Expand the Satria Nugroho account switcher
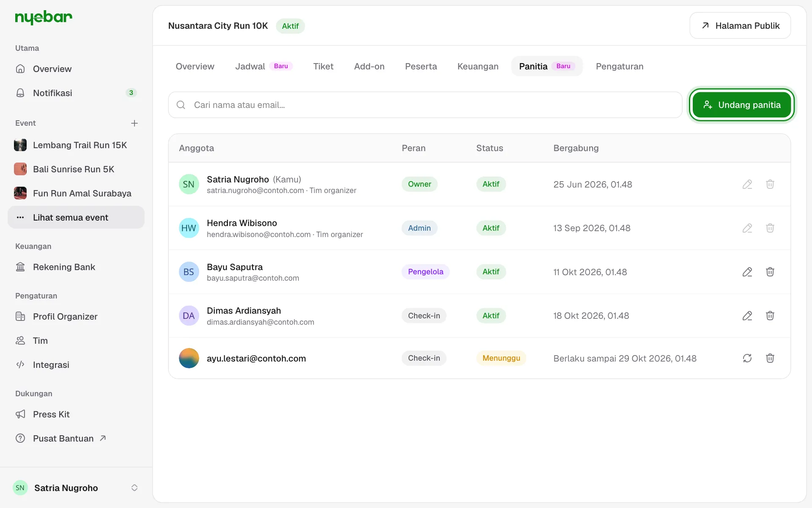Screen dimensions: 812x508 click(x=76, y=488)
